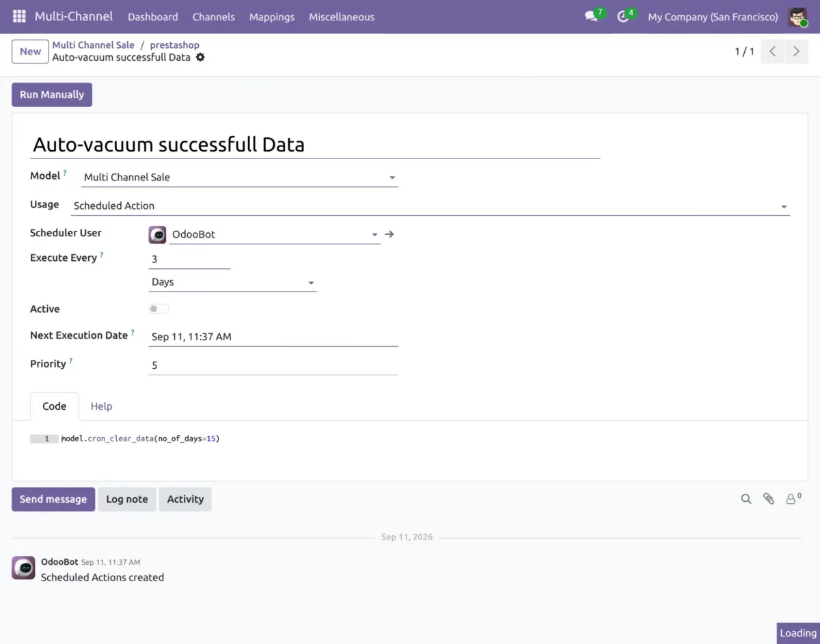
Task: Click the Multi-Channel app title
Action: tap(74, 16)
